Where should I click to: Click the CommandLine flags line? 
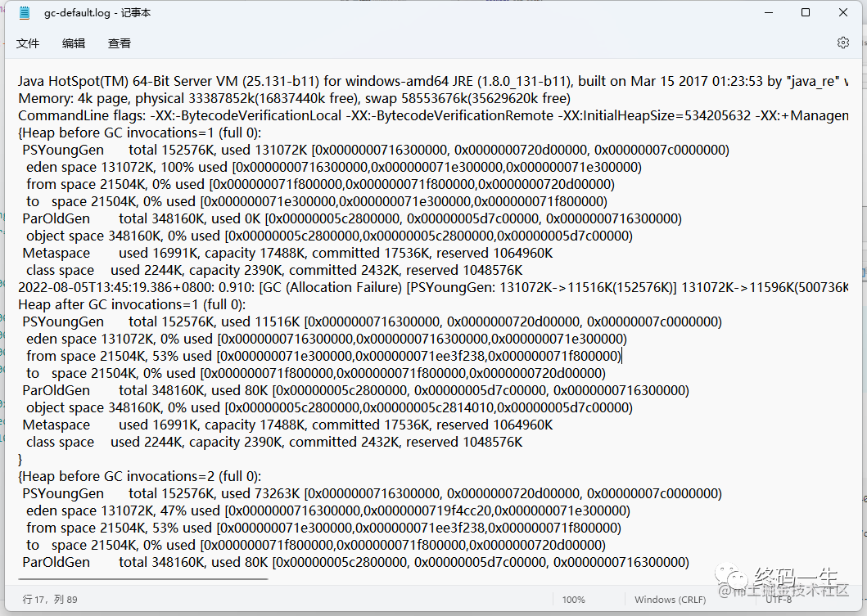coord(433,115)
